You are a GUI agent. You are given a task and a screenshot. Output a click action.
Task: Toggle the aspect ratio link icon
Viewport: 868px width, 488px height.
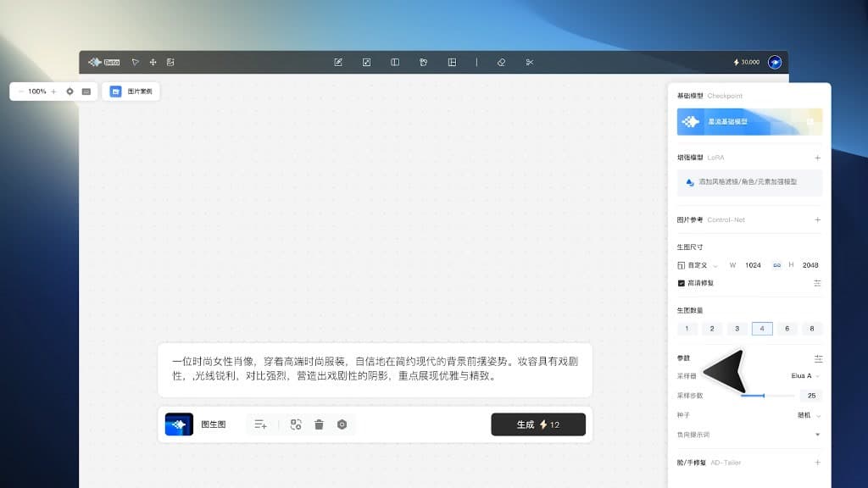click(x=776, y=265)
